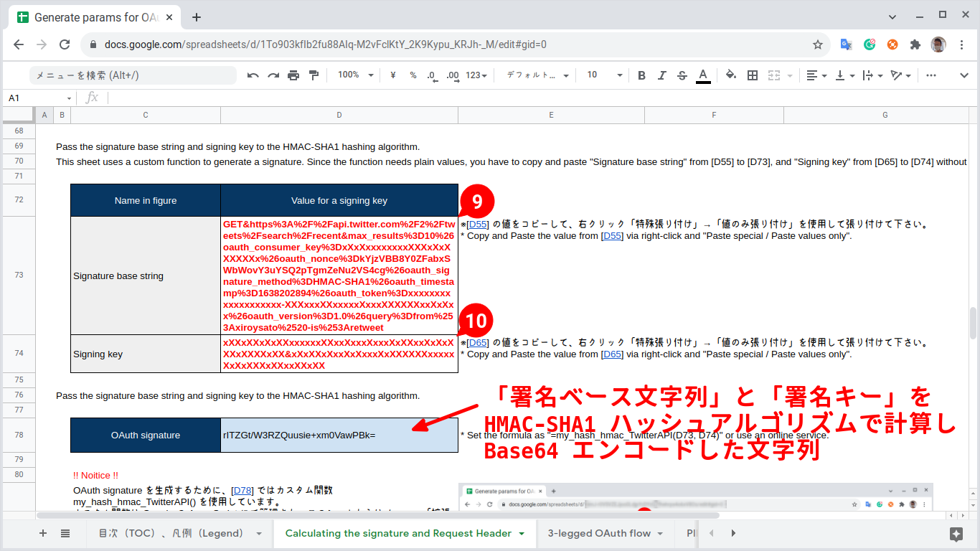Open the Calculating the signature sheet menu arrow
This screenshot has width=980, height=551.
[519, 533]
